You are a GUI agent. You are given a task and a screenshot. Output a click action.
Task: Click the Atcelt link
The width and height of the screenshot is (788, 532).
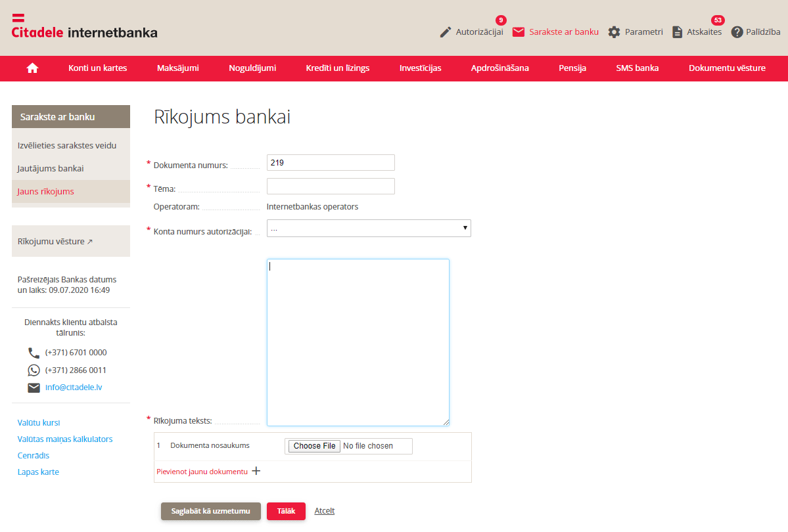coord(325,511)
